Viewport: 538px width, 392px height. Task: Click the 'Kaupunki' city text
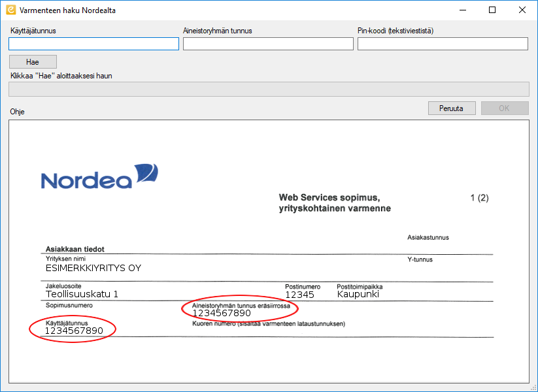[x=358, y=294]
